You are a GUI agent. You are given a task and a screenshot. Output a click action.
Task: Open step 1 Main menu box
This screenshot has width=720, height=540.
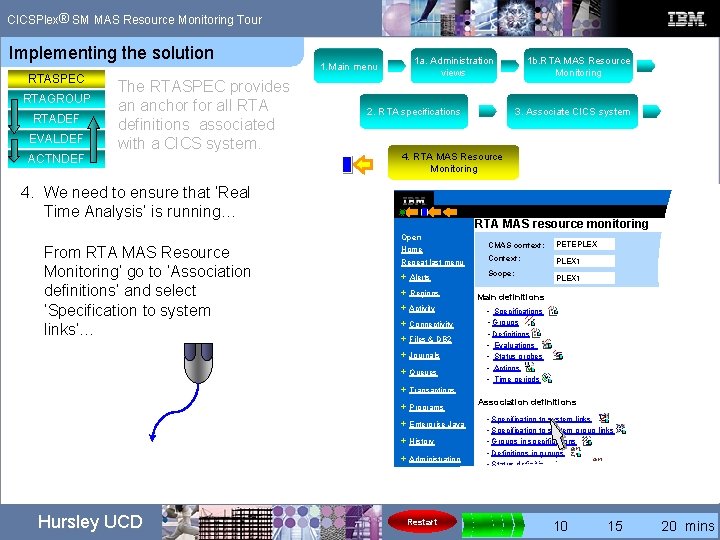point(349,66)
